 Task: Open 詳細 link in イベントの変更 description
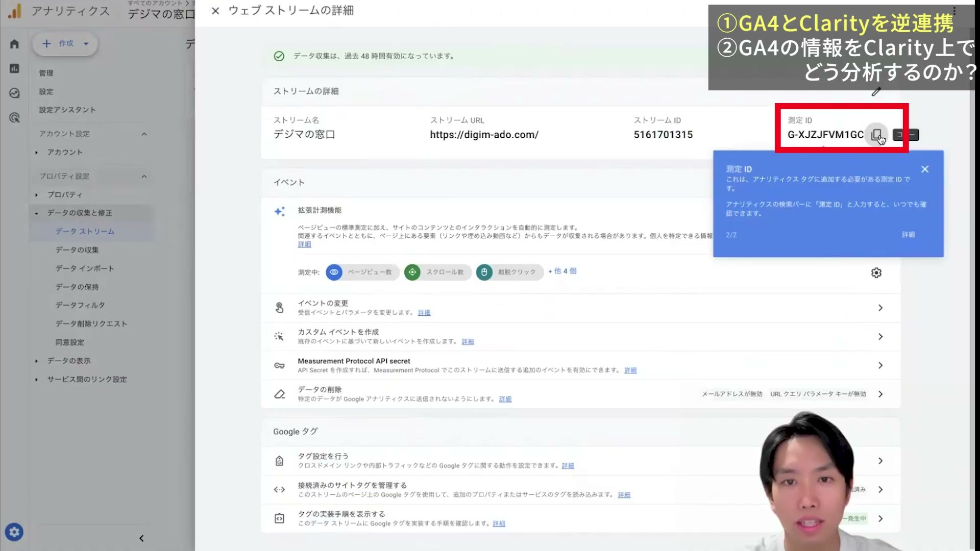[x=424, y=313]
